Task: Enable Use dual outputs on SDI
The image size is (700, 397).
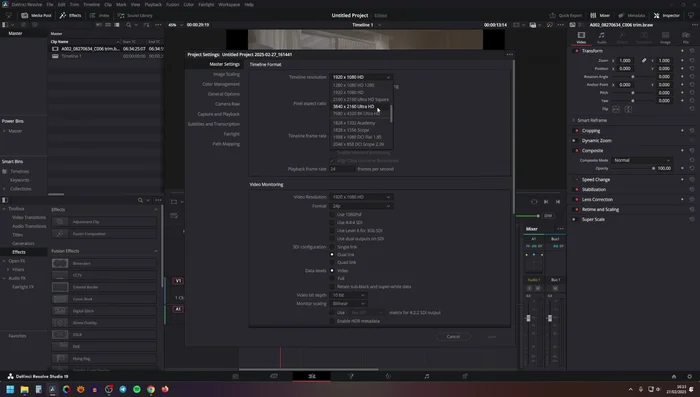Action: pos(332,238)
